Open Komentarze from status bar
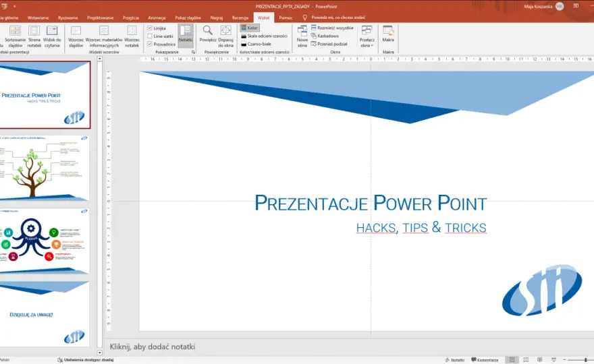Viewport: 594px width, 364px height. coord(485,360)
